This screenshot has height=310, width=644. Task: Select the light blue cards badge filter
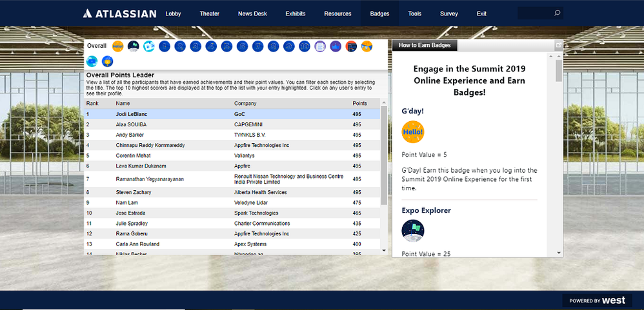pyautogui.click(x=148, y=46)
